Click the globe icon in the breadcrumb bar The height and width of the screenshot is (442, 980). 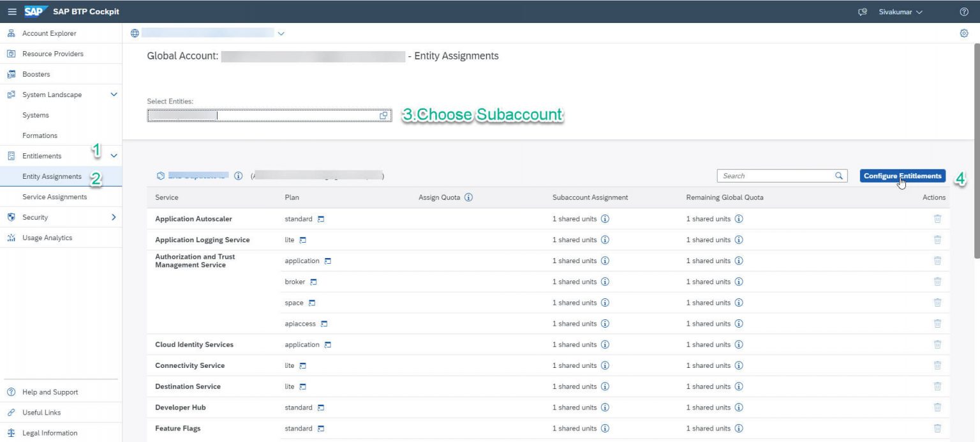click(133, 33)
